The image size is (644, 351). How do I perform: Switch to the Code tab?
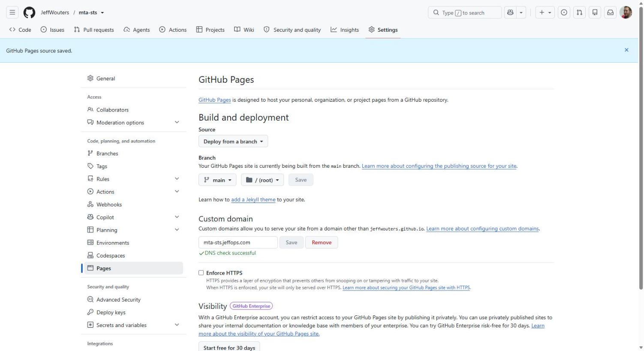coord(20,30)
